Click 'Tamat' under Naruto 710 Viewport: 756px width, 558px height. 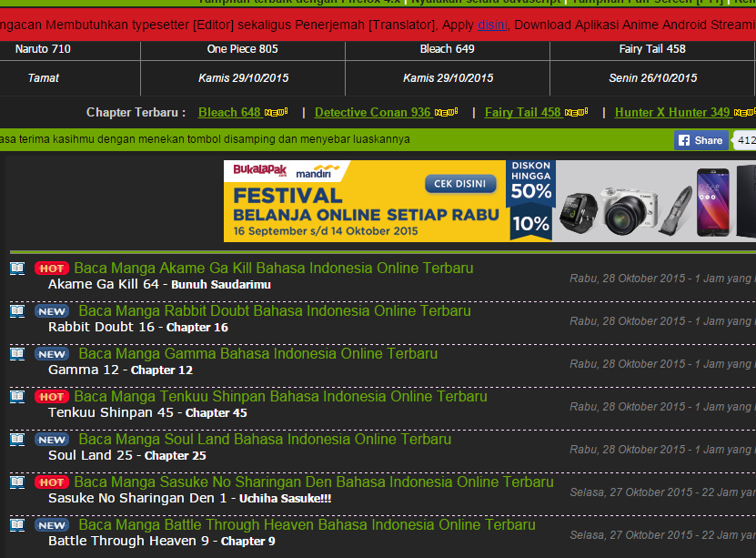click(44, 78)
